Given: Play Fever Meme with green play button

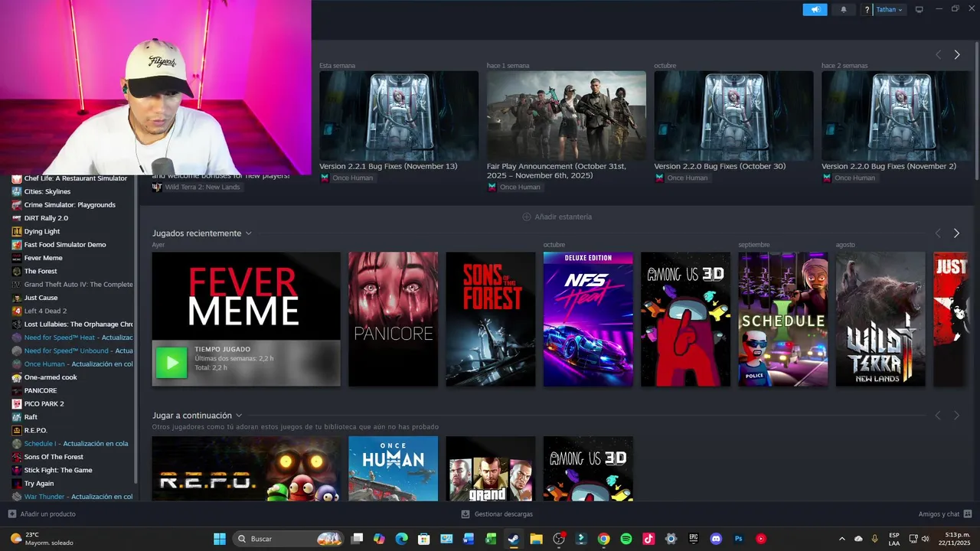Looking at the screenshot, I should click(171, 363).
